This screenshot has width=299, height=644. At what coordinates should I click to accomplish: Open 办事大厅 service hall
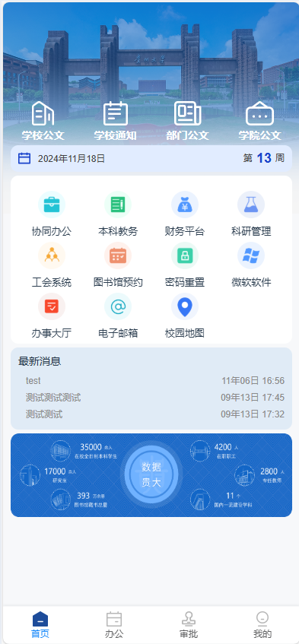pyautogui.click(x=52, y=306)
